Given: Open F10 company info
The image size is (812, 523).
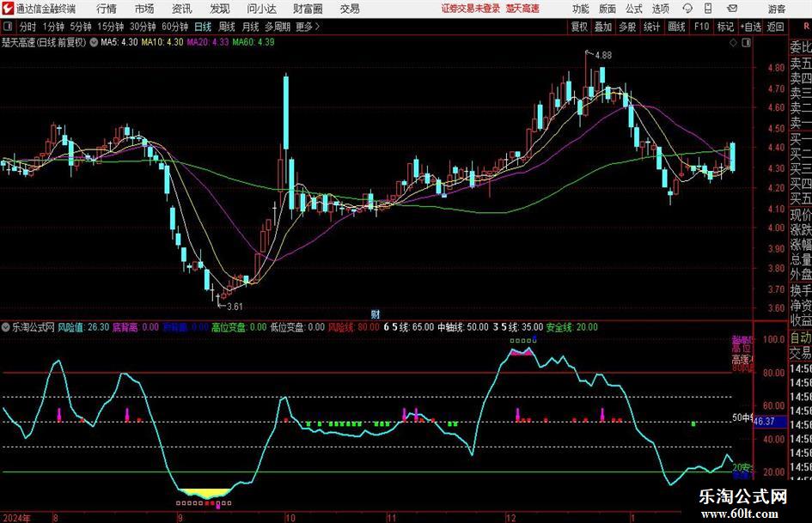Looking at the screenshot, I should click(x=701, y=27).
